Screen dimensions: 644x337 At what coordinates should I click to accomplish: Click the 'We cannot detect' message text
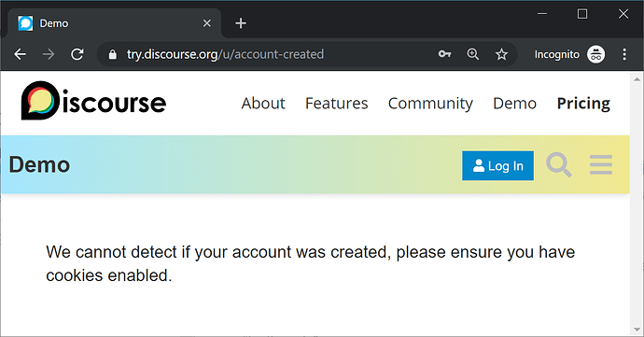(x=310, y=263)
